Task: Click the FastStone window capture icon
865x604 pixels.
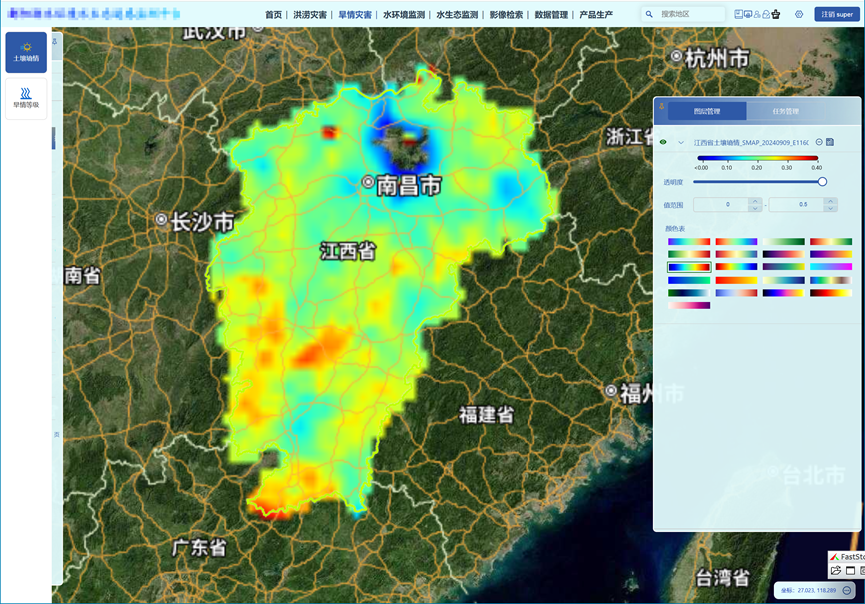Action: (x=850, y=570)
